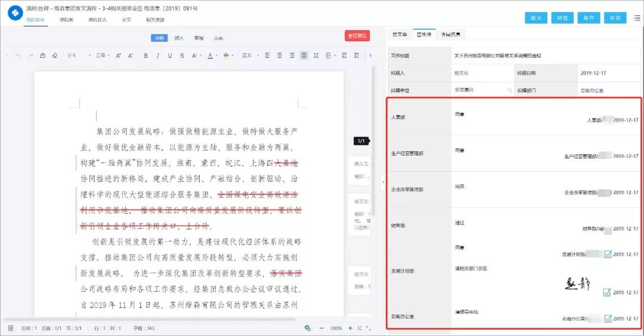Decrease font size with the A- icon
This screenshot has height=336, width=644.
(130, 55)
